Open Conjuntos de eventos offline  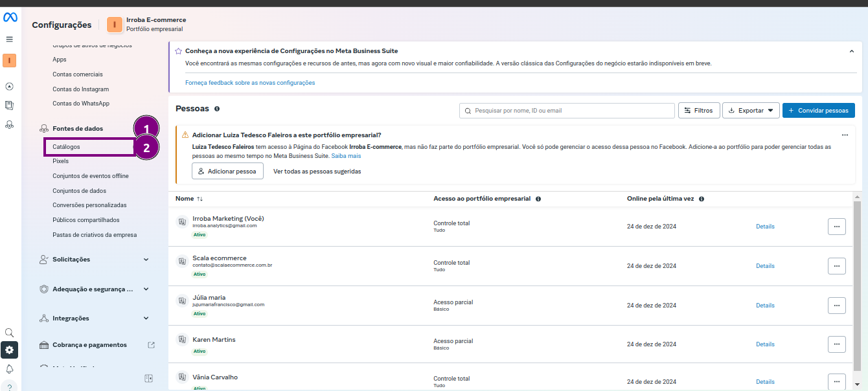(x=91, y=176)
